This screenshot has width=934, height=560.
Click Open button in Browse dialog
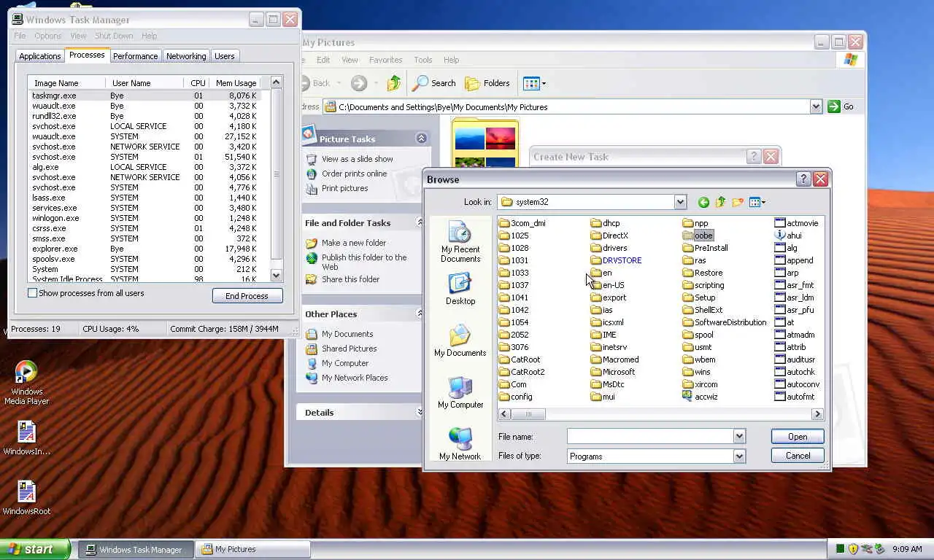798,437
